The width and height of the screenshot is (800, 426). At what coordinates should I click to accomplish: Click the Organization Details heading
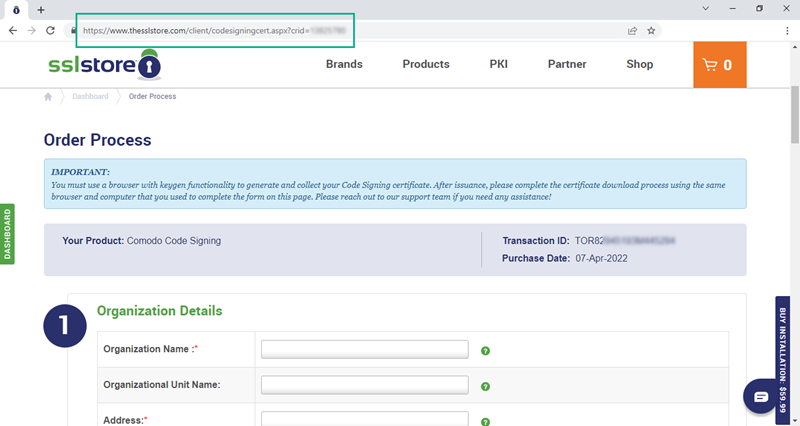[x=160, y=311]
